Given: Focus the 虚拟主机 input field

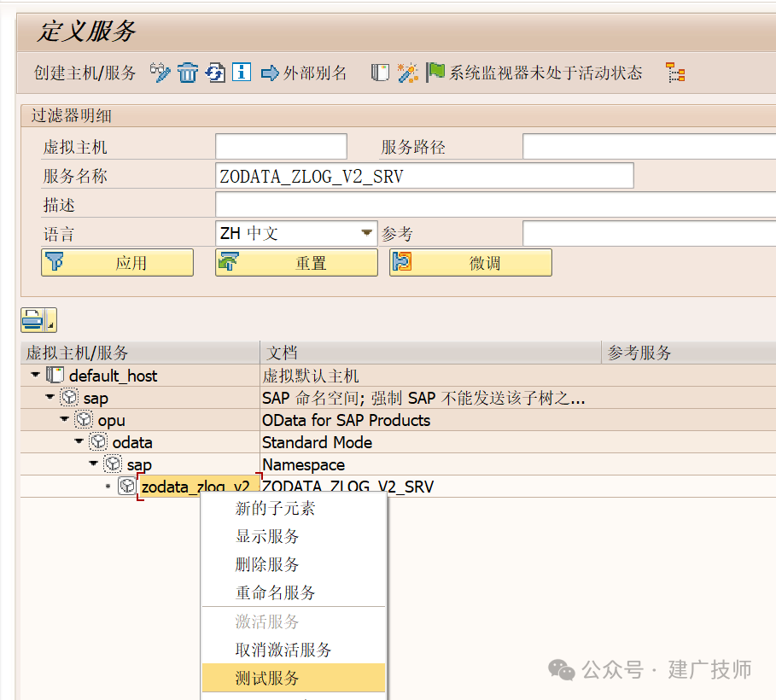Looking at the screenshot, I should click(x=281, y=147).
